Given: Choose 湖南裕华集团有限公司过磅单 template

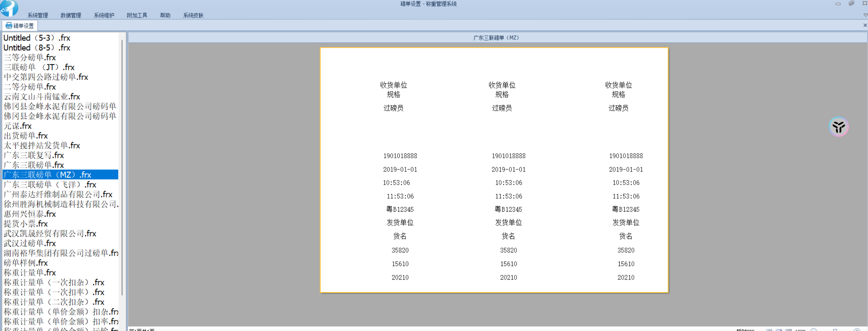Looking at the screenshot, I should coord(61,253).
